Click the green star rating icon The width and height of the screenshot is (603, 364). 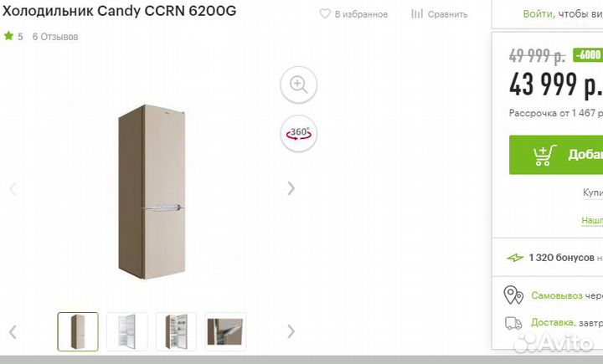coord(8,36)
